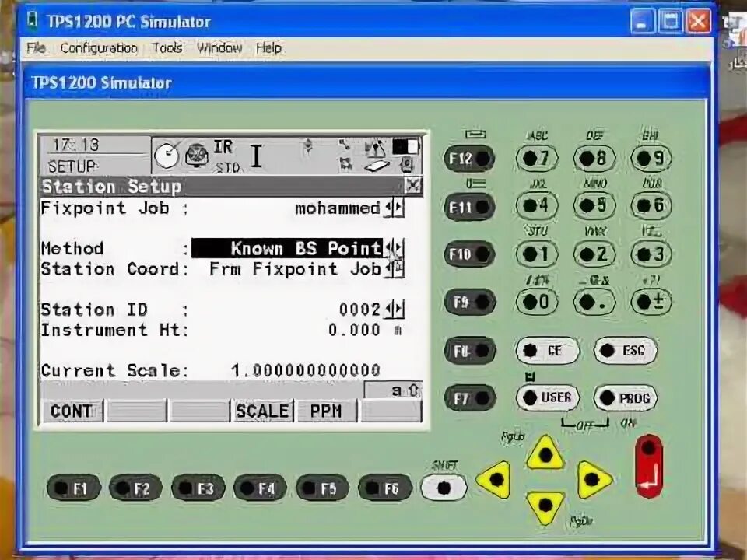This screenshot has width=747, height=560.
Task: Click the F10 function key
Action: click(469, 254)
